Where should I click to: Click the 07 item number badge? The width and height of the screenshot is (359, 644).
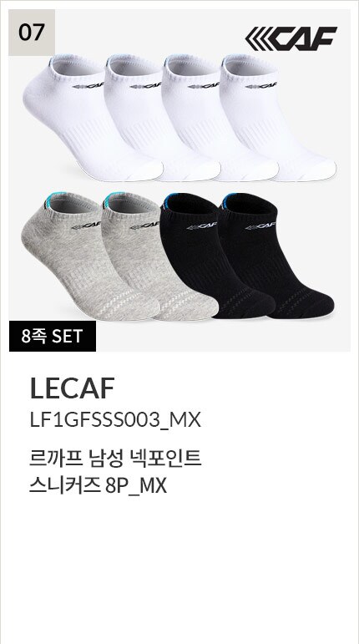[32, 33]
